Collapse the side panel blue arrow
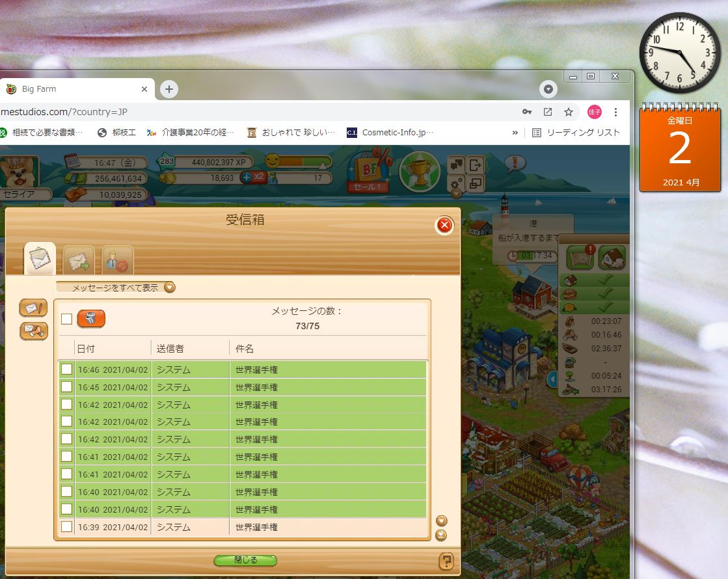The height and width of the screenshot is (579, 728). coord(552,379)
